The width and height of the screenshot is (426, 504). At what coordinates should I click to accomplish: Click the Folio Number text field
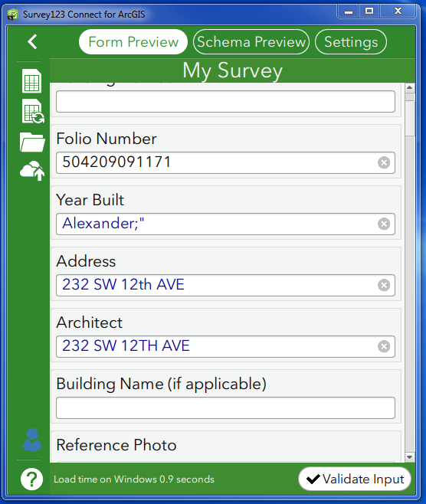coord(225,162)
